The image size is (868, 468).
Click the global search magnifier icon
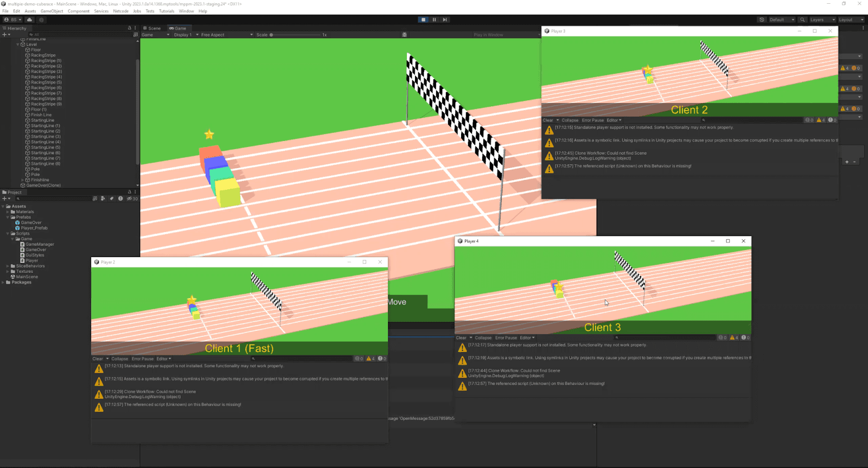tap(802, 20)
